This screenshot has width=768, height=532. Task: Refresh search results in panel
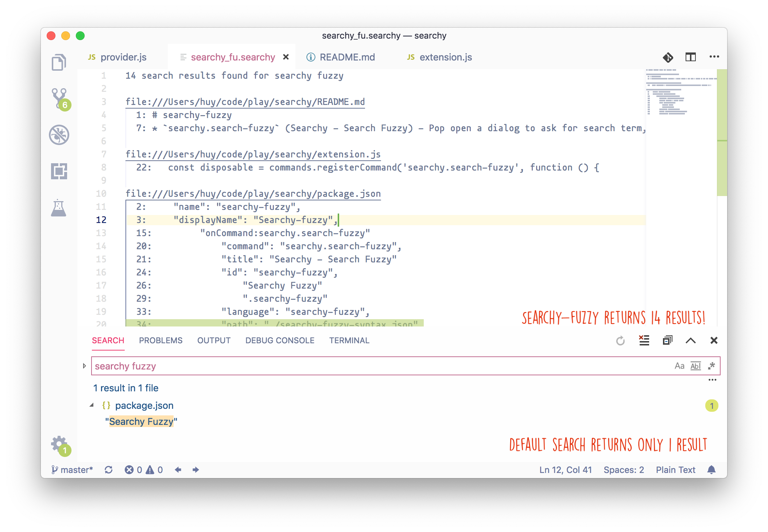pos(620,341)
